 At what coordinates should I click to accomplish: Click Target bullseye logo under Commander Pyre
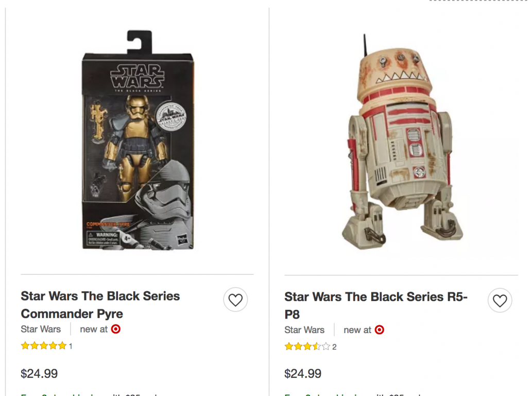pyautogui.click(x=116, y=329)
